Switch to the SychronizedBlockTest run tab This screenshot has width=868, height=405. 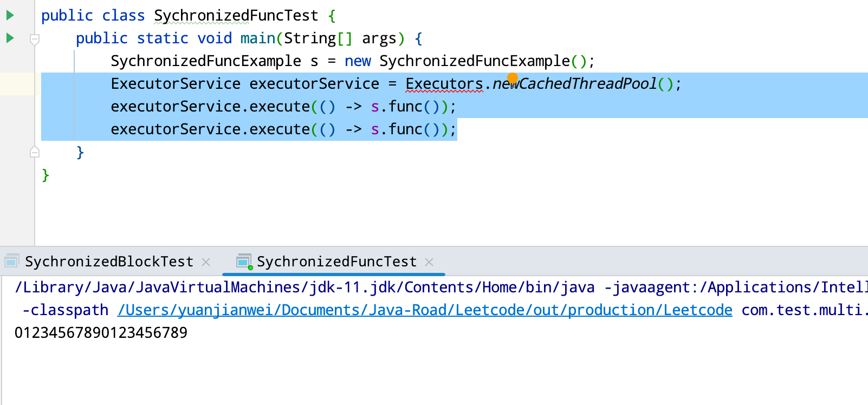tap(109, 262)
